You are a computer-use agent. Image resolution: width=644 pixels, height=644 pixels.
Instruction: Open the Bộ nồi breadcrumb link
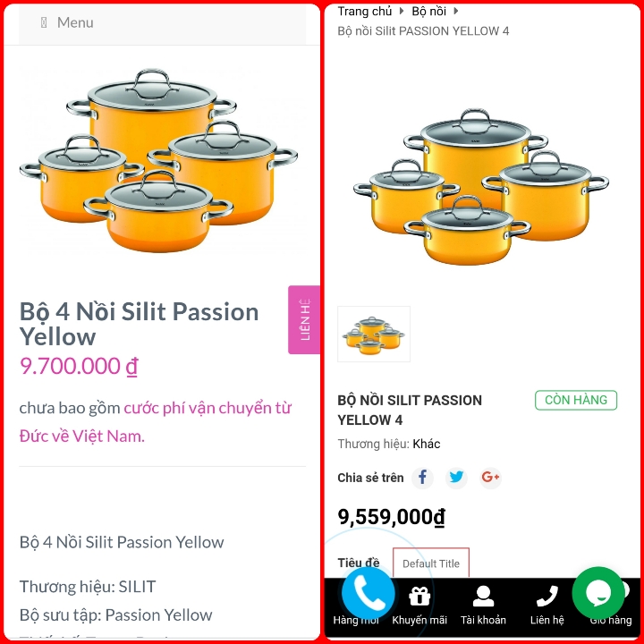pos(428,12)
